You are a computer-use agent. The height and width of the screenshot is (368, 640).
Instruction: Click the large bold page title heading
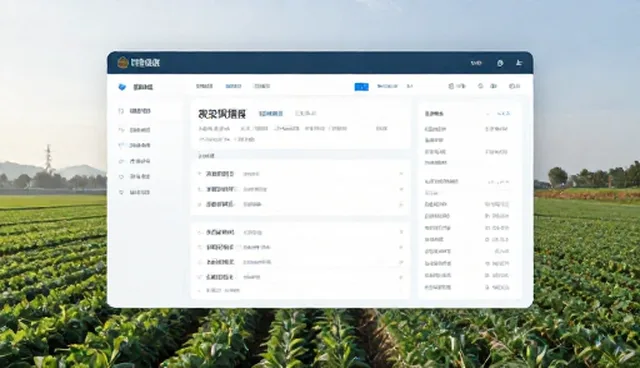click(x=222, y=114)
